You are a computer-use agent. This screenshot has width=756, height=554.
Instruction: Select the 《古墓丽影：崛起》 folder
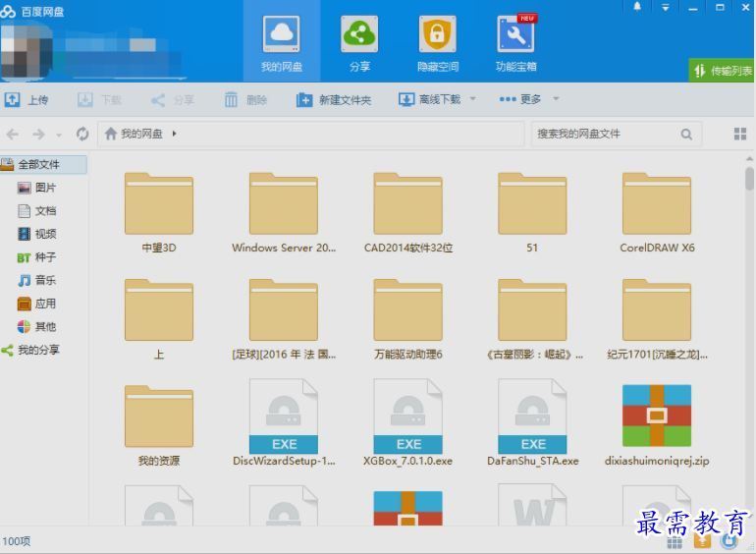tap(532, 319)
